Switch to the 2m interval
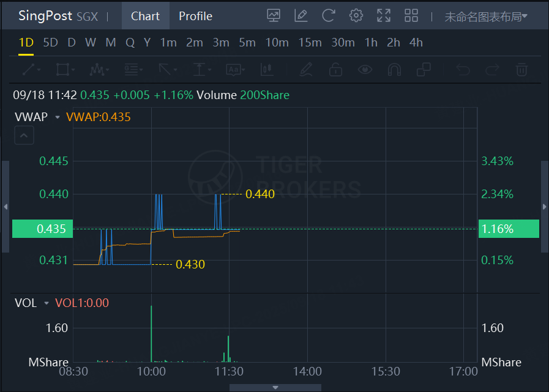This screenshot has height=392, width=549. tap(194, 43)
